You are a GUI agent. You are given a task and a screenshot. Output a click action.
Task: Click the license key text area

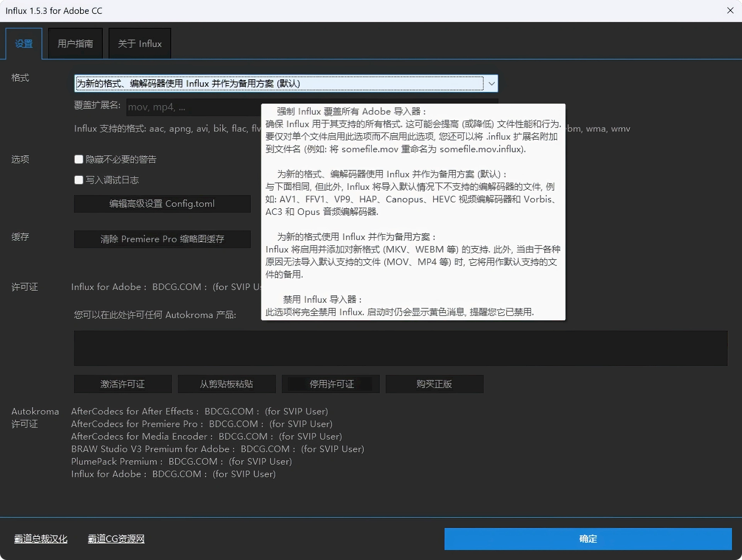point(401,348)
